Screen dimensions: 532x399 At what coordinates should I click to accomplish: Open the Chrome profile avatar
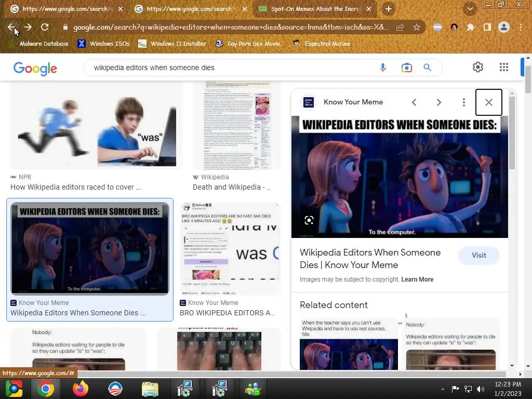(x=504, y=27)
